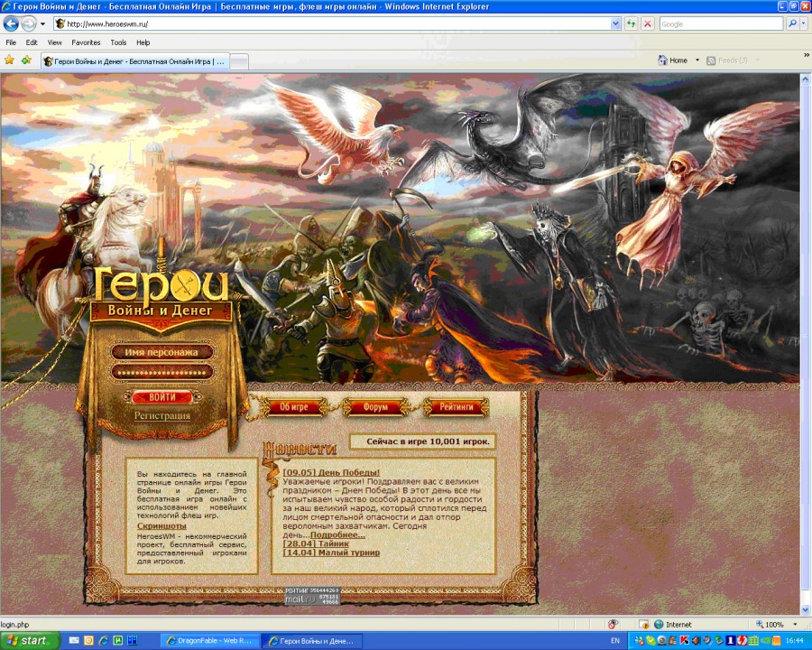
Task: Click the Рейтинги button
Action: [x=457, y=407]
